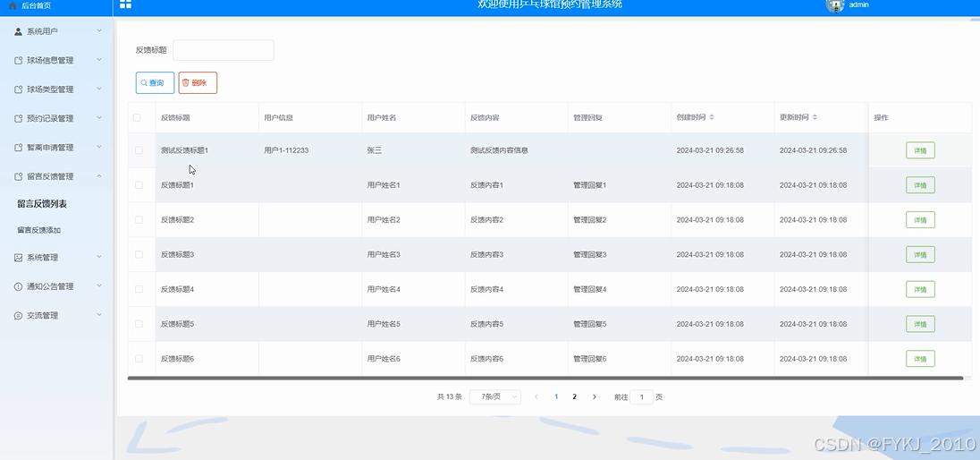Check the row 反馈标题1 with 用户姓名1
The height and width of the screenshot is (460, 980).
[139, 185]
